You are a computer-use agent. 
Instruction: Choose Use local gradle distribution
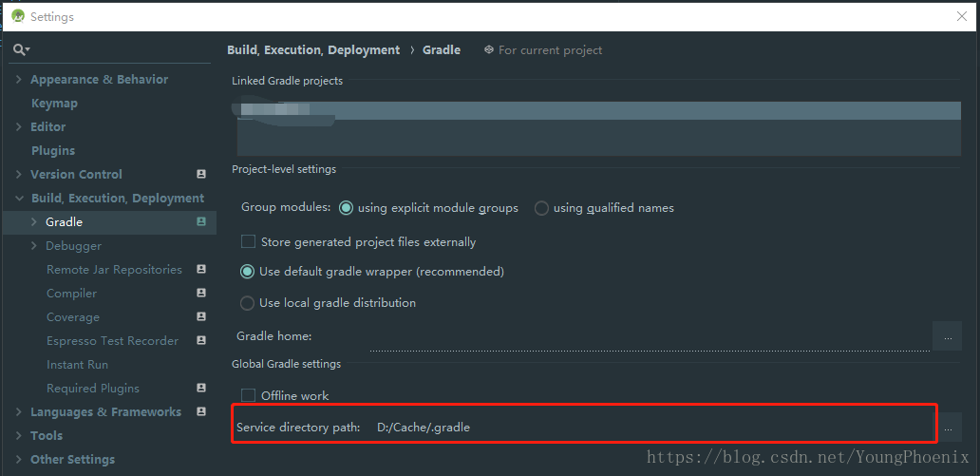[x=248, y=303]
